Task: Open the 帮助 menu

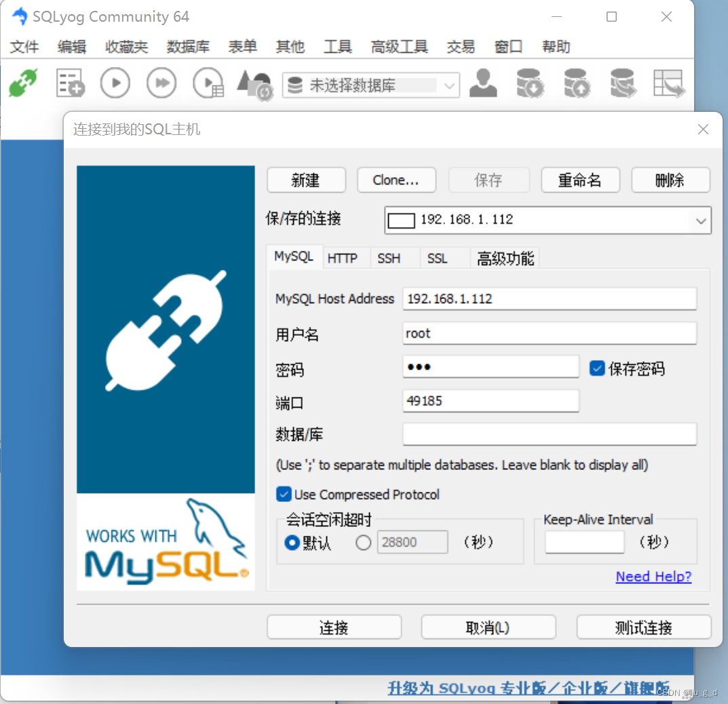Action: [556, 46]
